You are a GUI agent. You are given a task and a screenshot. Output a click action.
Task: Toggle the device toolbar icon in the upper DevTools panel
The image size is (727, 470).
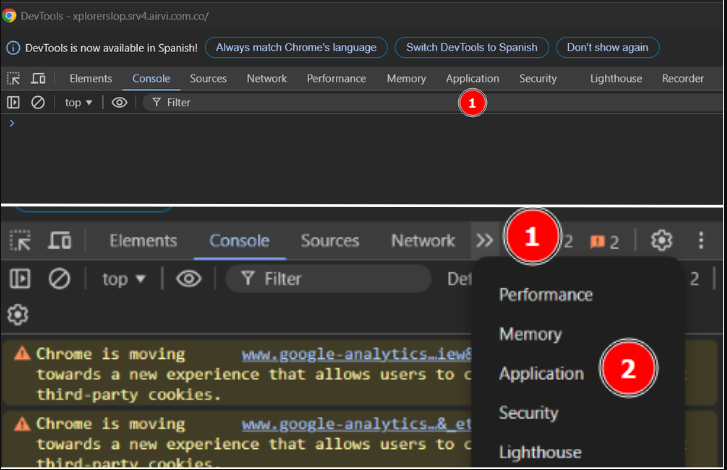pos(38,78)
